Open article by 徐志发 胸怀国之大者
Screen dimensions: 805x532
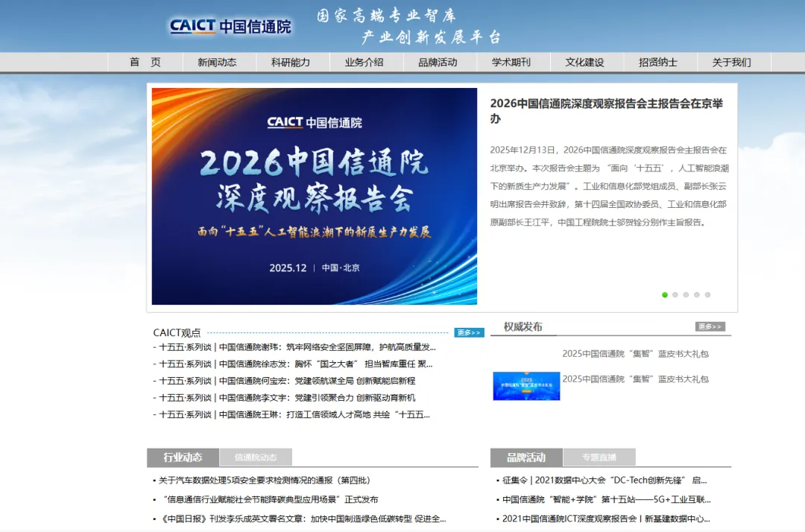[296, 364]
